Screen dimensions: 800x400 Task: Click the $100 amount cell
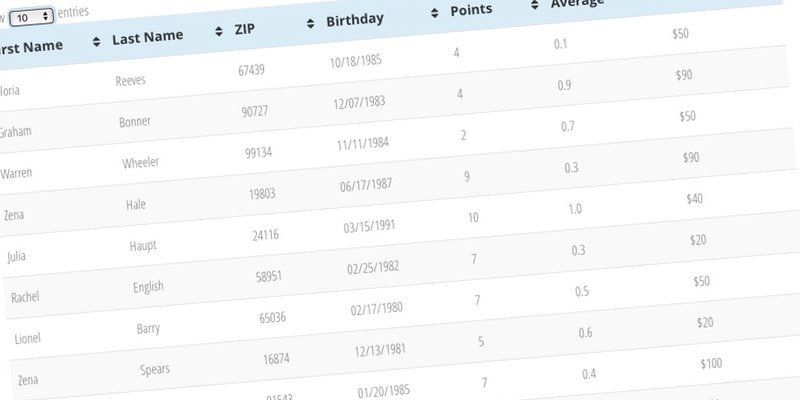coord(711,364)
